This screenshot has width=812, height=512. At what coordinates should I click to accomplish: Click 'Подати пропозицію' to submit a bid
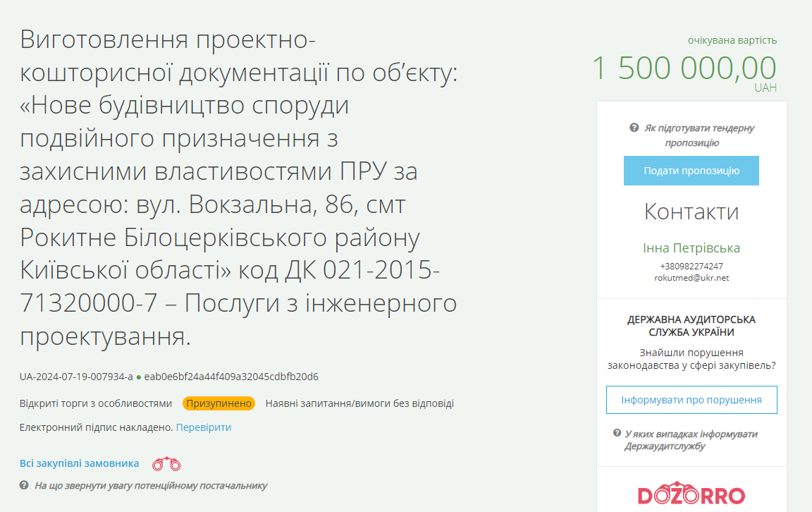(691, 170)
